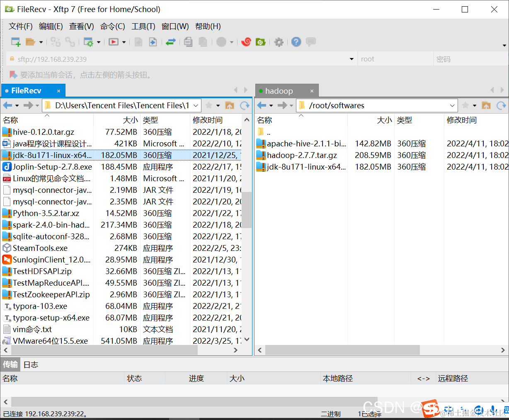Screen dimensions: 509x420
Task: Open remote pane home folder icon
Action: pos(486,105)
